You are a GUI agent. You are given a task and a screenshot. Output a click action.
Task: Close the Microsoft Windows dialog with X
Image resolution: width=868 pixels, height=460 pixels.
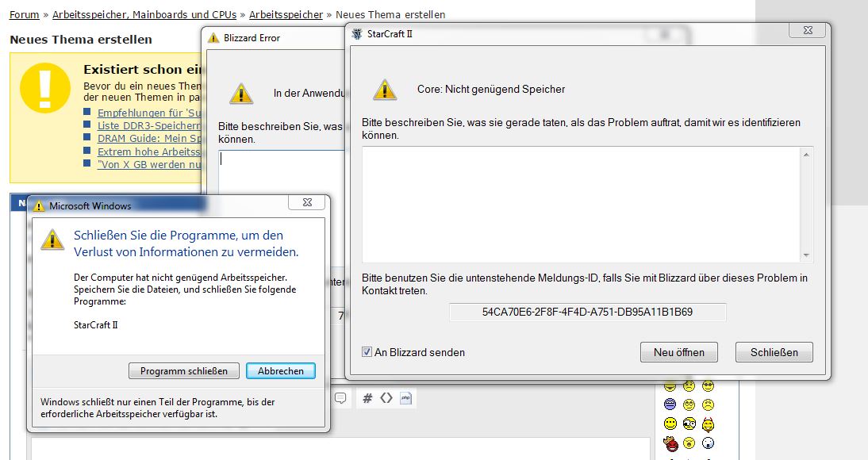[307, 202]
